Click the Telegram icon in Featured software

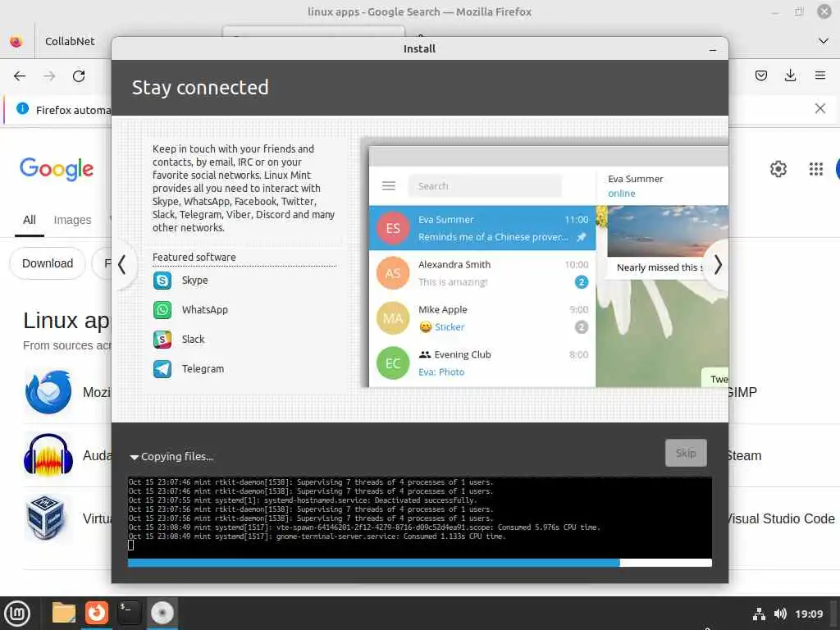pos(162,368)
